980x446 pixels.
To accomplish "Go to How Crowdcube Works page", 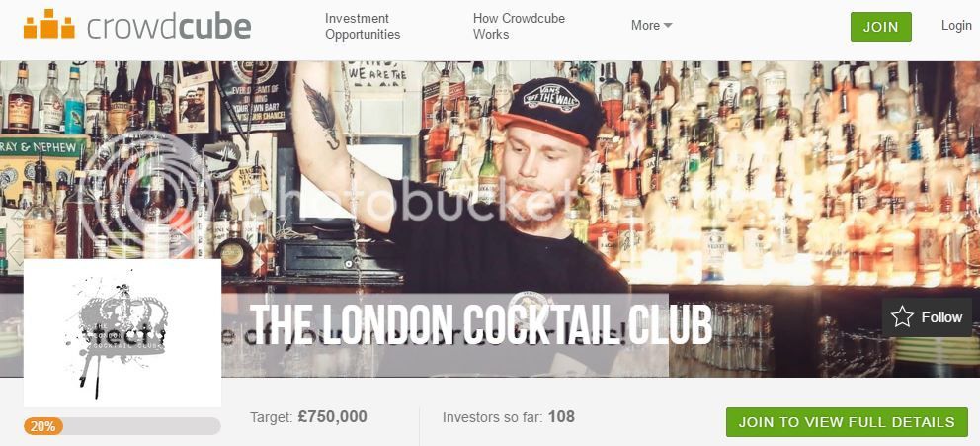I will (519, 27).
